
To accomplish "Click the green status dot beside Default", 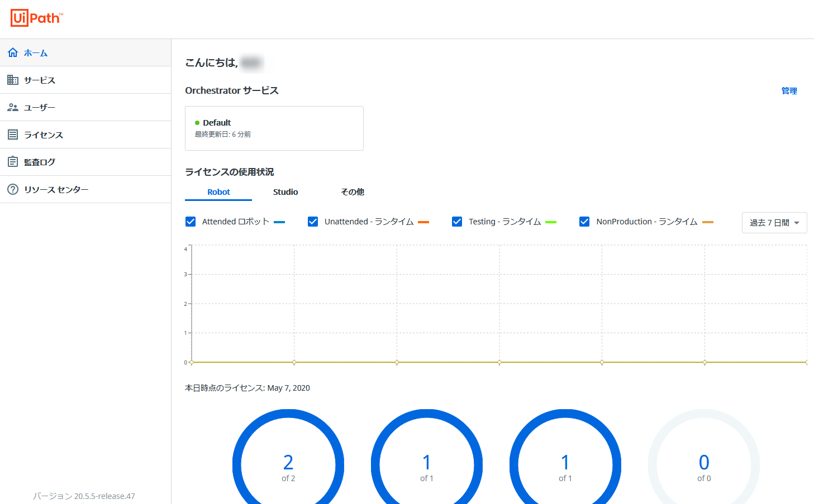I will tap(197, 123).
